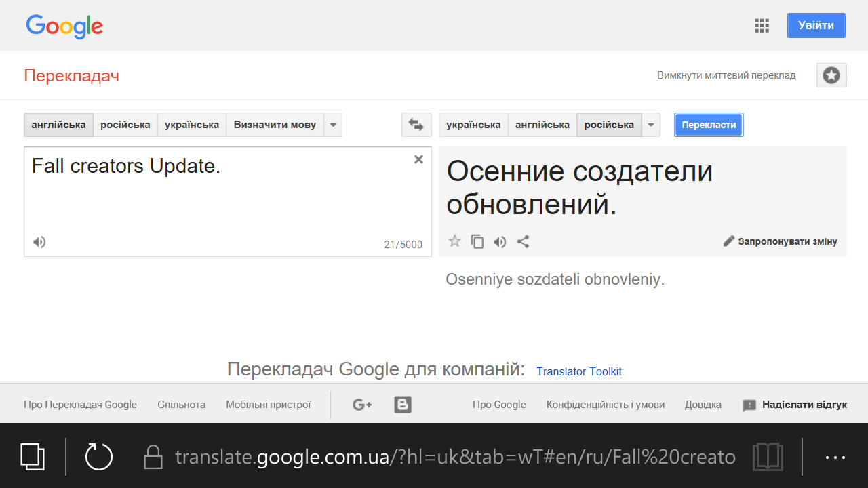Image resolution: width=868 pixels, height=488 pixels.
Task: Copy the translated text
Action: coord(477,241)
